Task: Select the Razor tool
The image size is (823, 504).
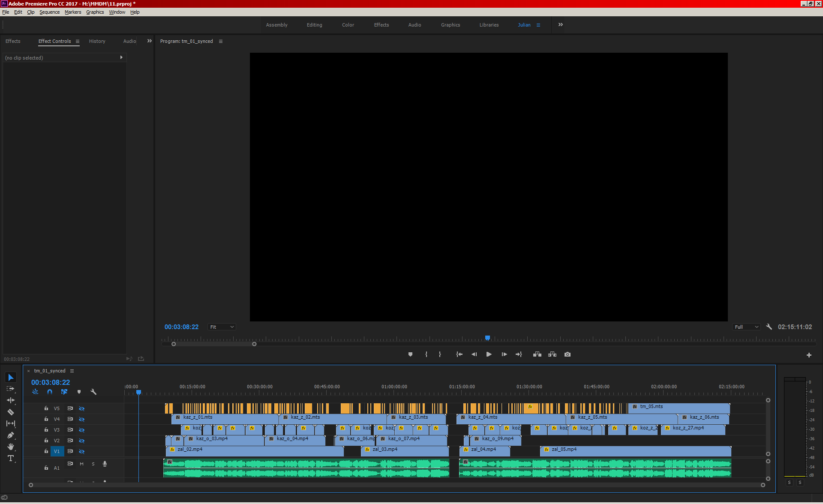Action: (11, 412)
